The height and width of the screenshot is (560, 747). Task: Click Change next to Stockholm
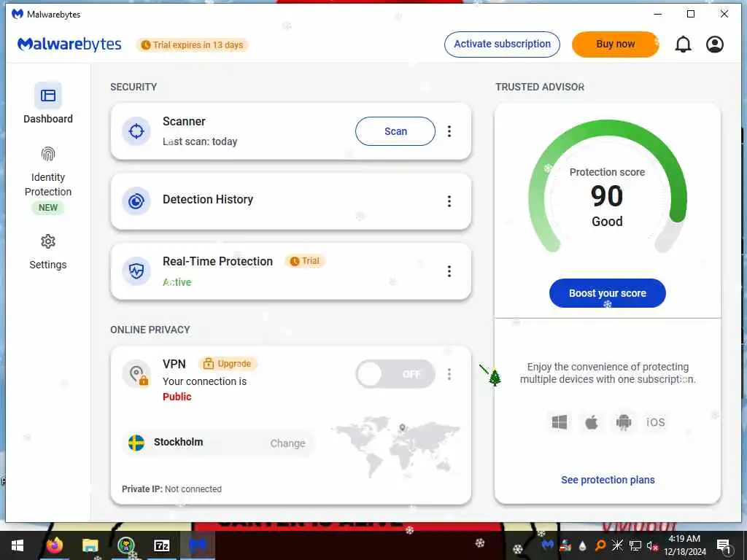(287, 443)
